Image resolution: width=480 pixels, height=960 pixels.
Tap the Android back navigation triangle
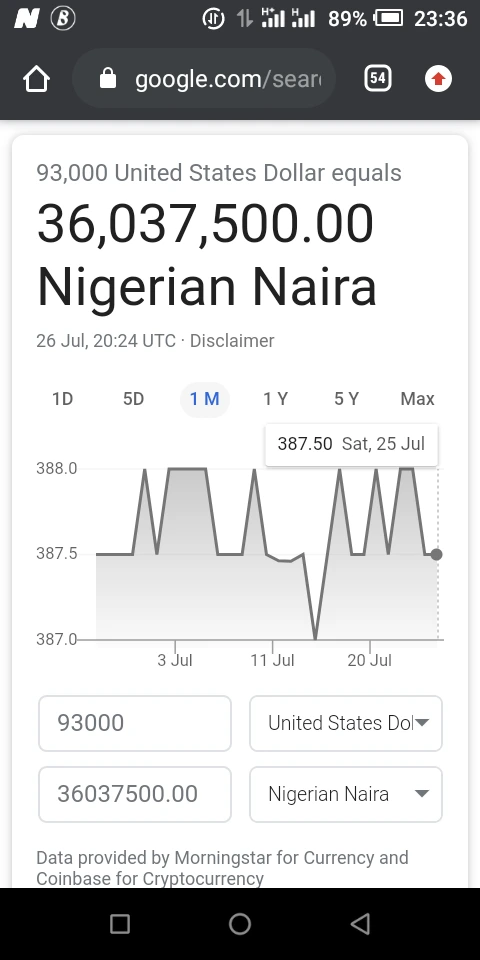[361, 923]
